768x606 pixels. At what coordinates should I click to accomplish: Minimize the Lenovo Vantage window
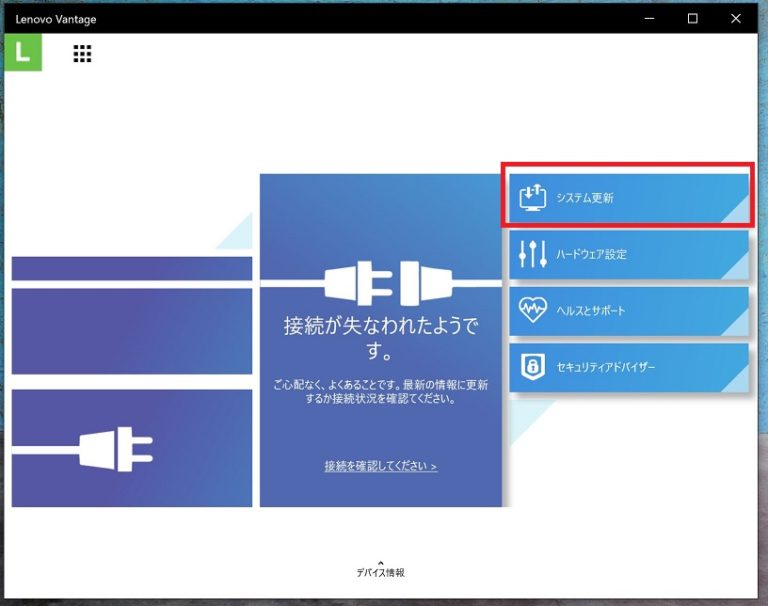point(649,19)
